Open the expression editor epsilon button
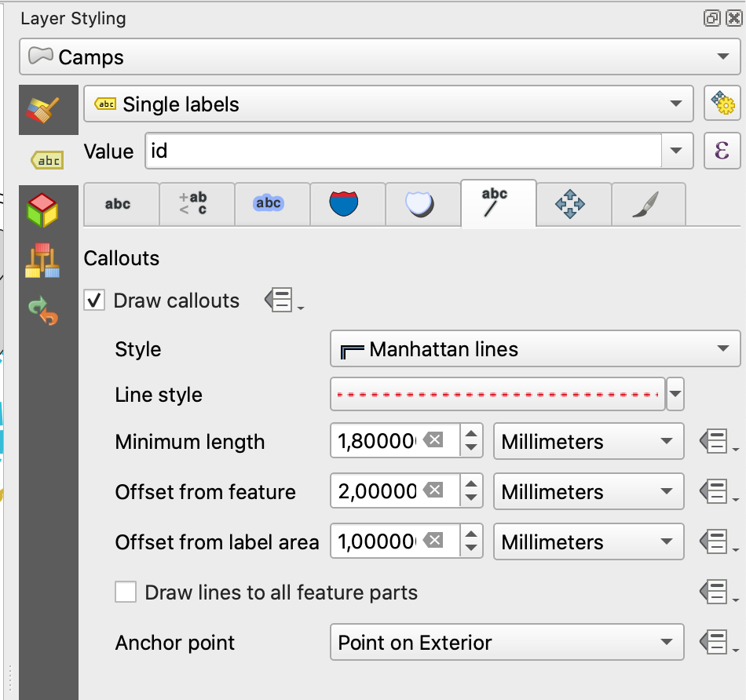Image resolution: width=746 pixels, height=700 pixels. 722,151
